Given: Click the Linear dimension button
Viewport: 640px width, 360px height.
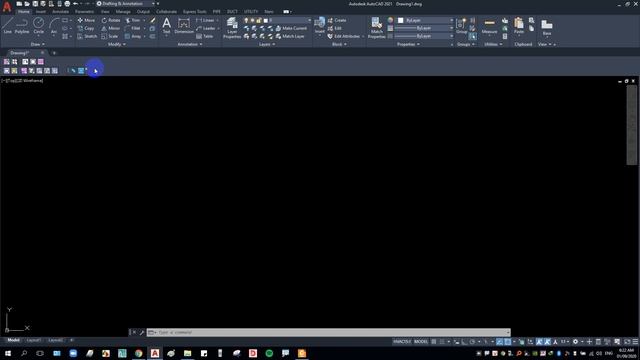Looking at the screenshot, I should (206, 20).
